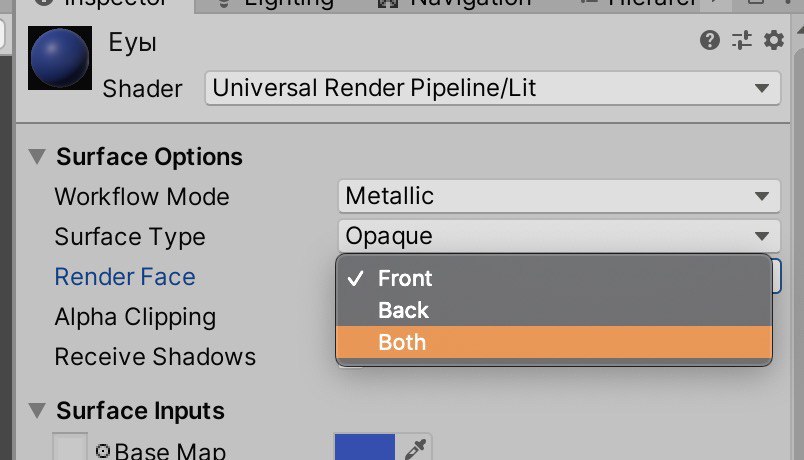Open the preset selector sliders icon
Screen dimensions: 804x460
click(x=741, y=40)
